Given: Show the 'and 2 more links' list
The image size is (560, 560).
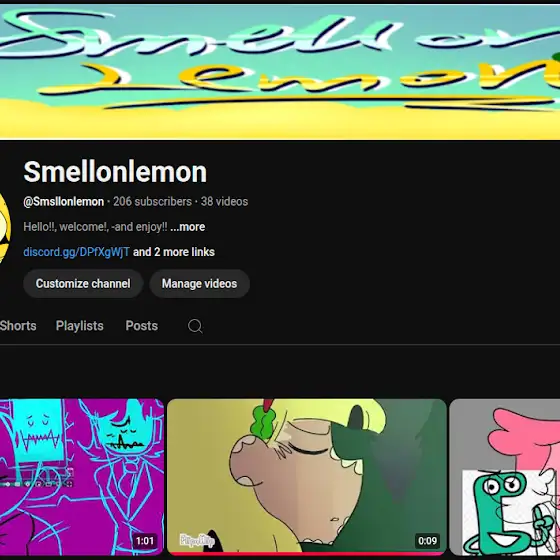Looking at the screenshot, I should pyautogui.click(x=174, y=252).
